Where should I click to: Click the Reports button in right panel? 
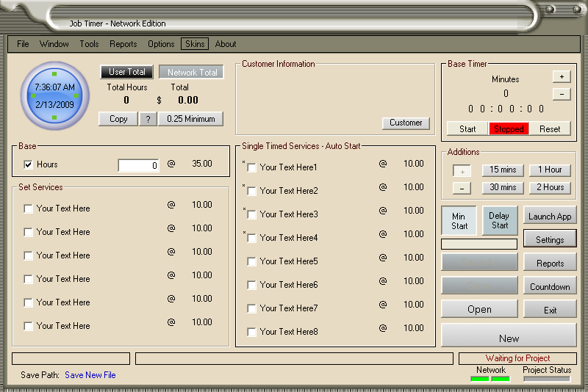550,264
